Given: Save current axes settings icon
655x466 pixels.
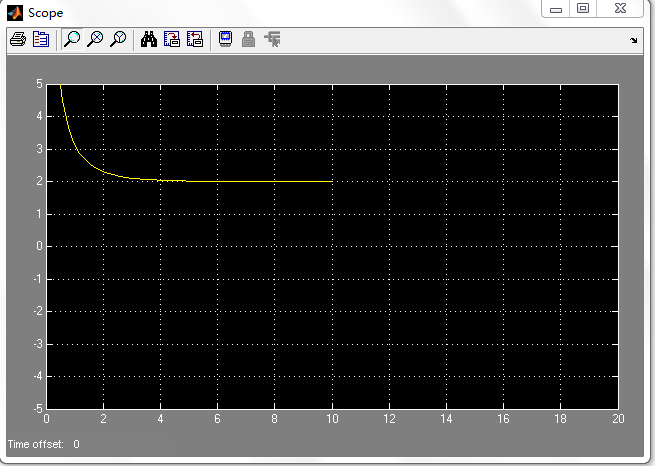Looking at the screenshot, I should [172, 39].
